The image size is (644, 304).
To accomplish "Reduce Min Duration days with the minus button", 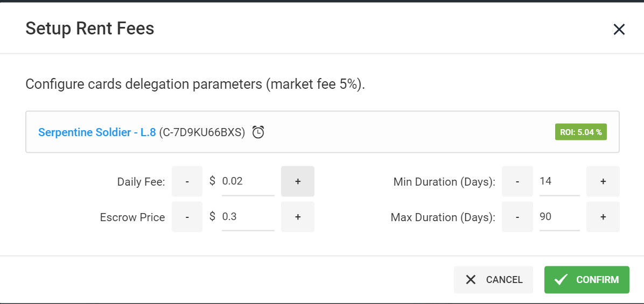I will (x=517, y=181).
